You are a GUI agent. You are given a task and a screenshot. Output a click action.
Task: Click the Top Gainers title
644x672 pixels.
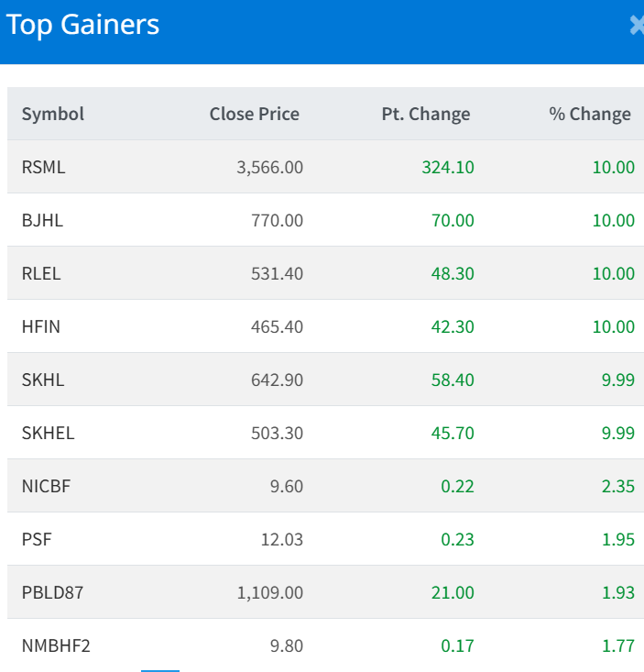[82, 25]
